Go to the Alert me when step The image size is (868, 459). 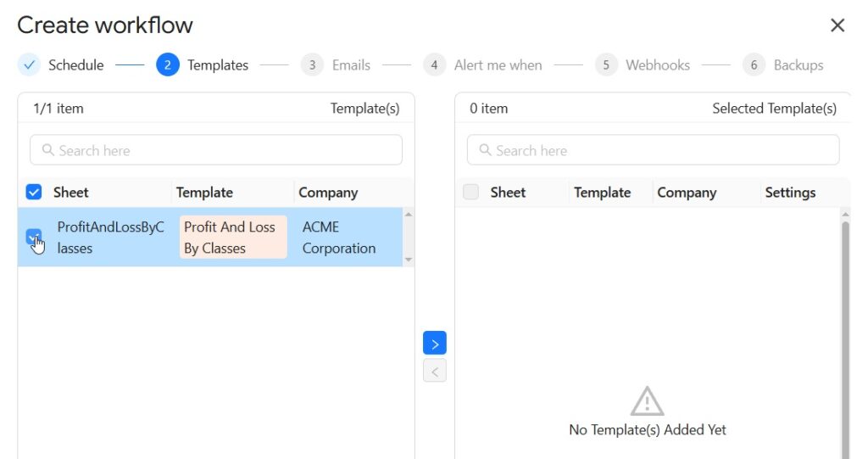click(x=498, y=65)
